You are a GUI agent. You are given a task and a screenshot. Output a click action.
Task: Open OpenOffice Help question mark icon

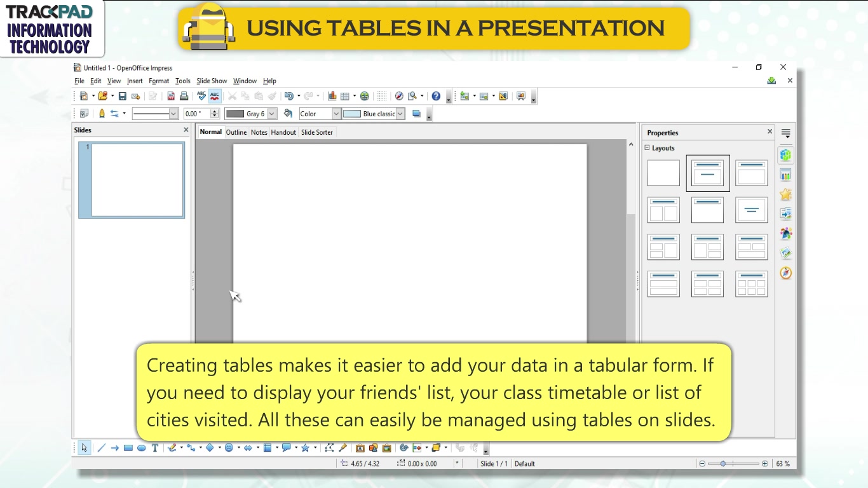pyautogui.click(x=436, y=97)
